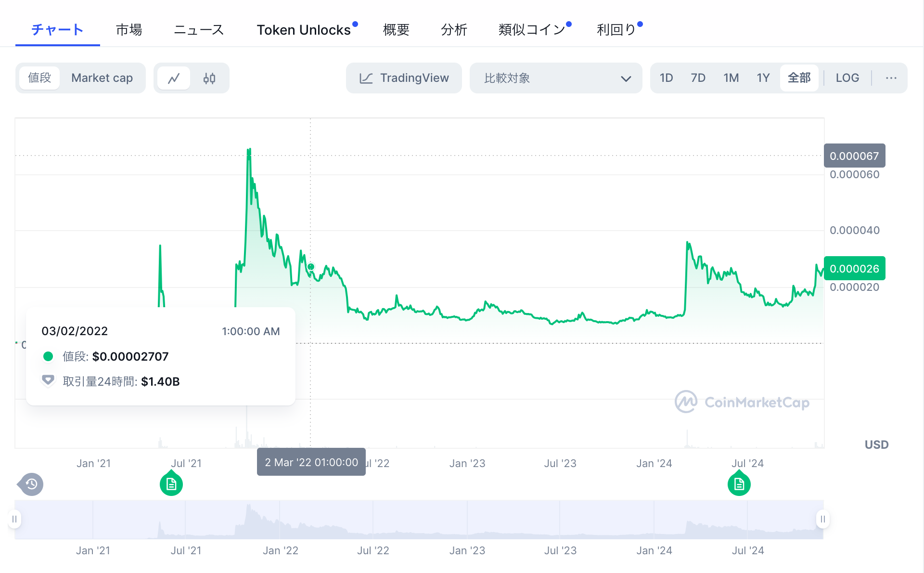Toggle the LOG scale option
The width and height of the screenshot is (924, 573).
[847, 78]
